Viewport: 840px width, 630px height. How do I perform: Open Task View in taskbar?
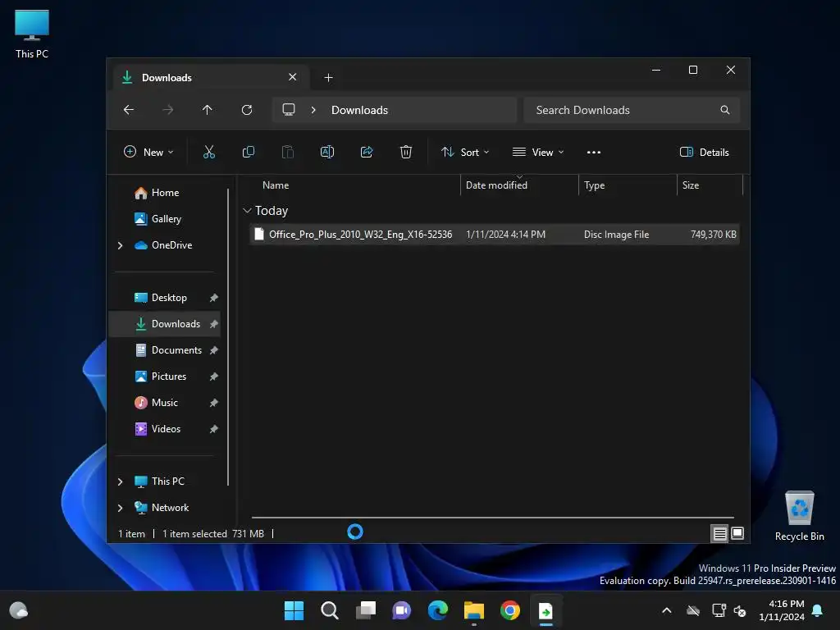(366, 610)
